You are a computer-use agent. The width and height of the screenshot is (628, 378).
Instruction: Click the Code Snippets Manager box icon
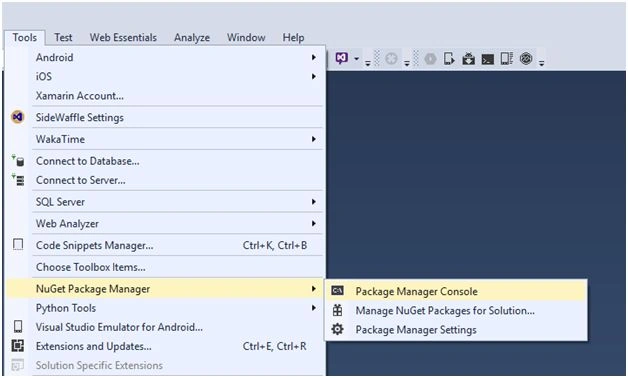click(x=18, y=244)
